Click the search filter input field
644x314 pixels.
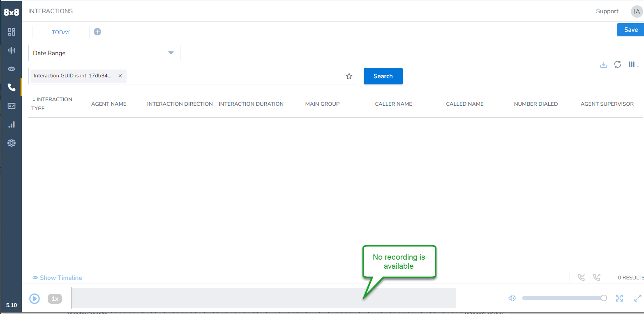coord(193,76)
